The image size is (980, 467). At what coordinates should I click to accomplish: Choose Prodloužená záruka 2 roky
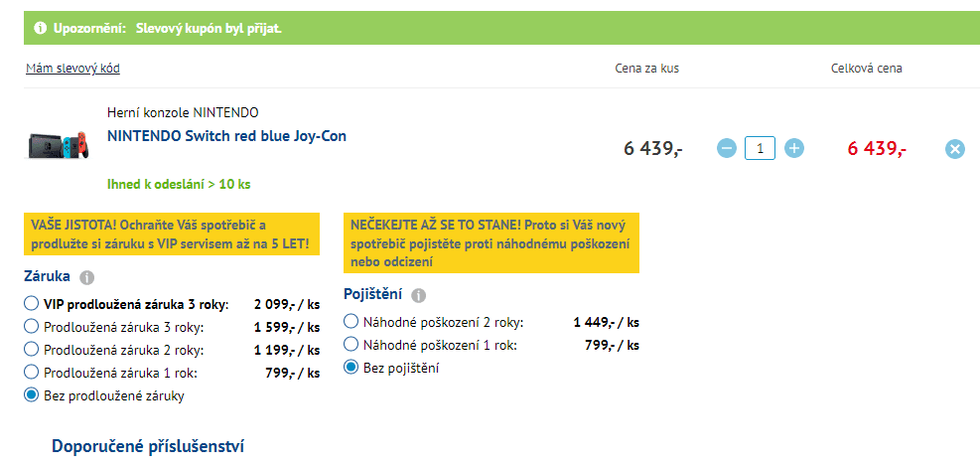(x=31, y=349)
